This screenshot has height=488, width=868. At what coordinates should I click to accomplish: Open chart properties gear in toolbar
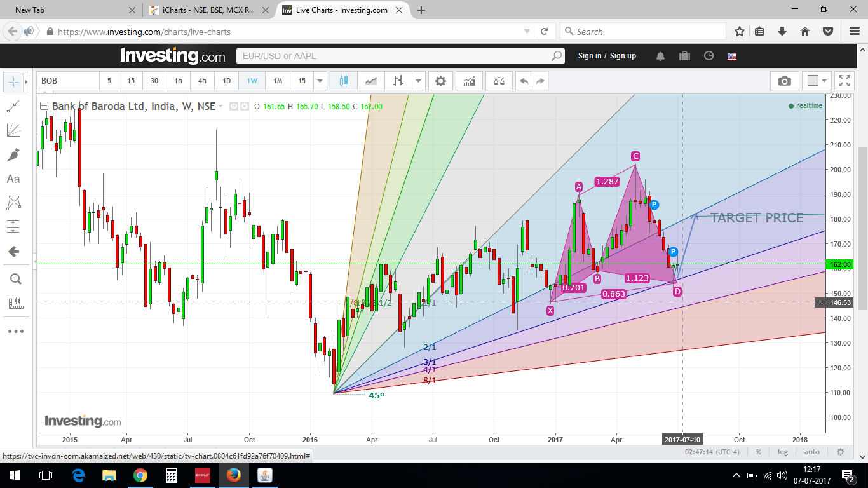coord(440,81)
